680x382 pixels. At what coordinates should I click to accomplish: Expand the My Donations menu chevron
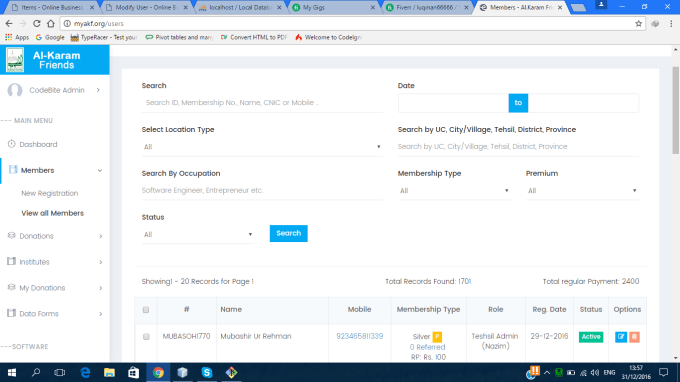point(101,288)
